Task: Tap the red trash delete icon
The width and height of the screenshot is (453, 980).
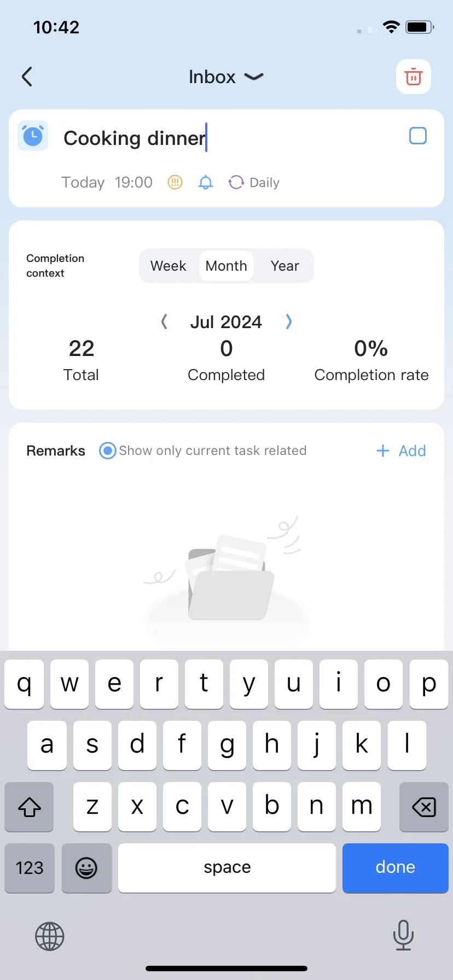Action: [x=414, y=77]
